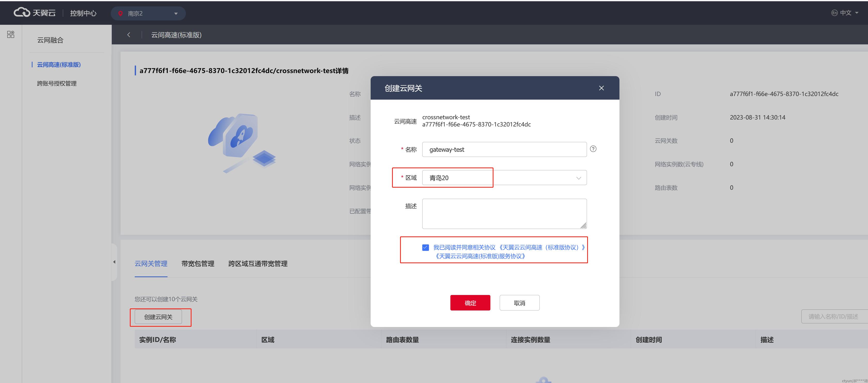Switch to 带宽包管理 tab

198,264
